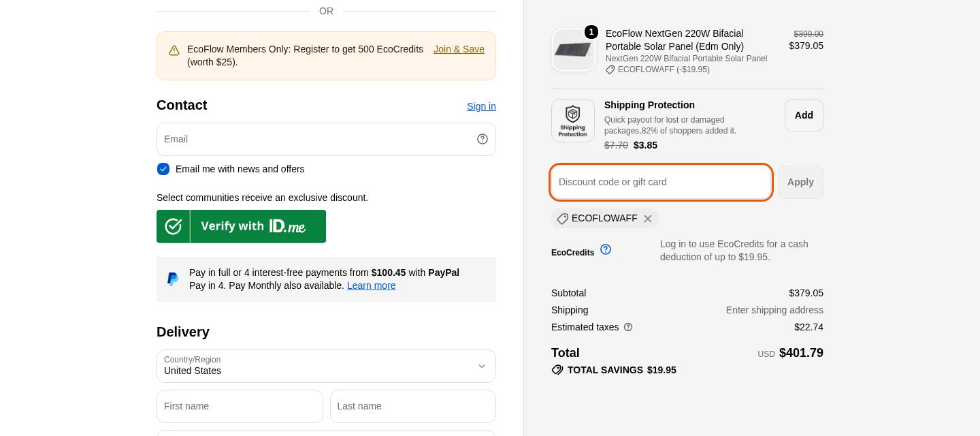980x436 pixels.
Task: Click the Sign in link
Action: click(481, 106)
